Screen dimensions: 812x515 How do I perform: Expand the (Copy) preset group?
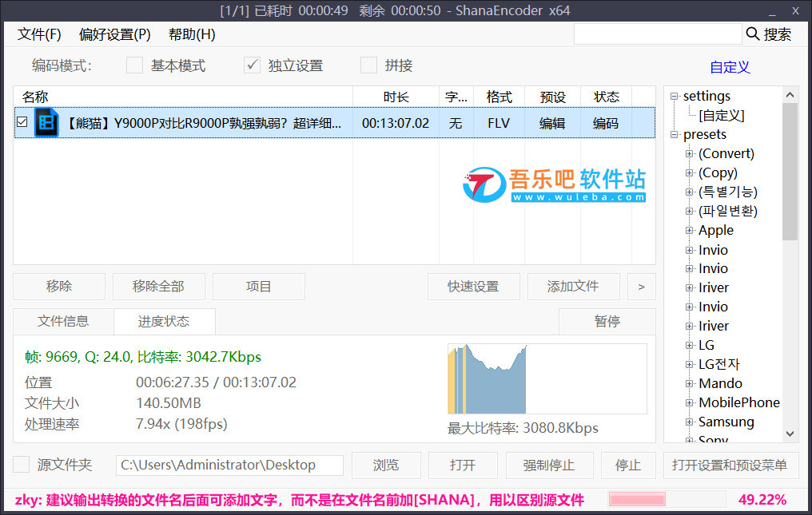click(x=689, y=173)
